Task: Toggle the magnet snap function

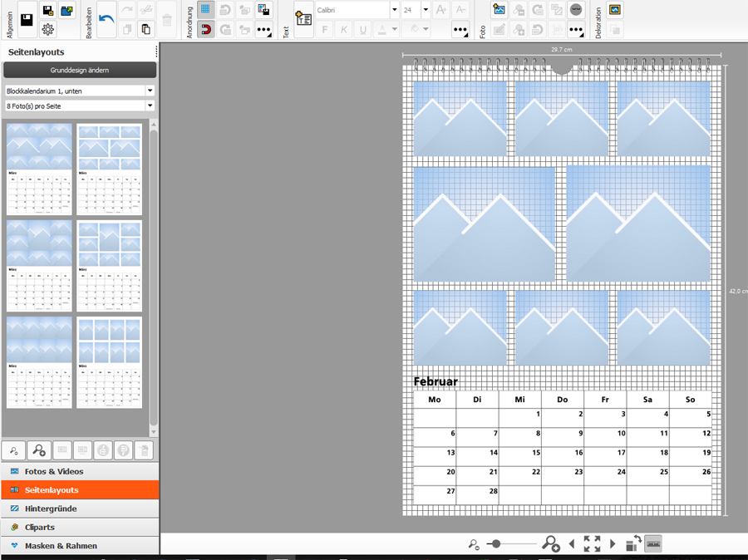Action: coord(205,29)
